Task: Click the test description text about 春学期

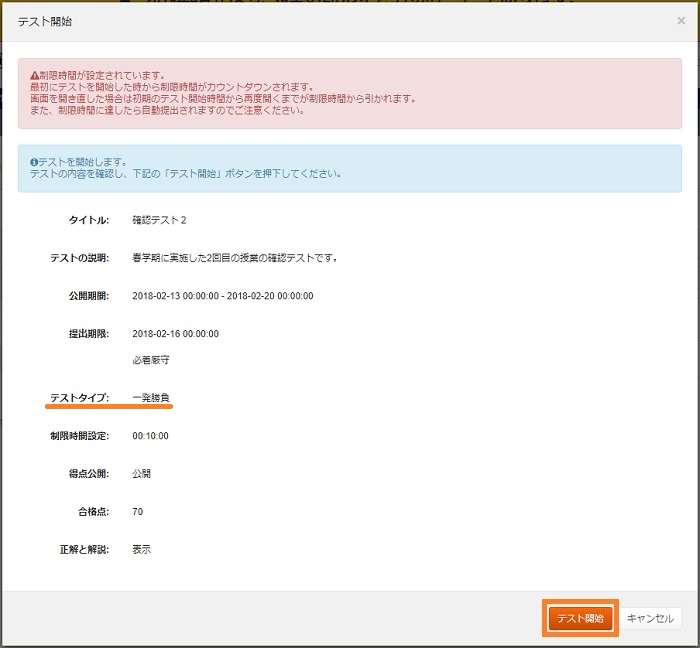Action: [x=234, y=257]
